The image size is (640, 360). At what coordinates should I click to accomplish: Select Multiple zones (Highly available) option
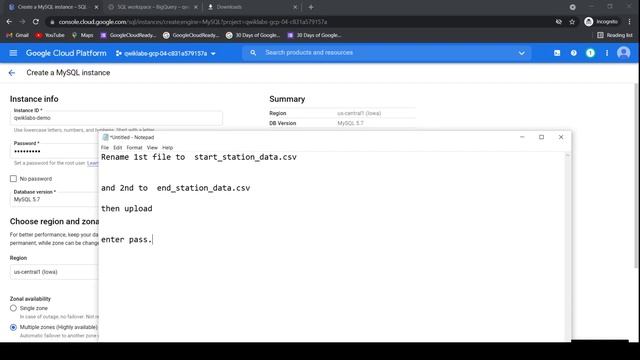[13, 327]
